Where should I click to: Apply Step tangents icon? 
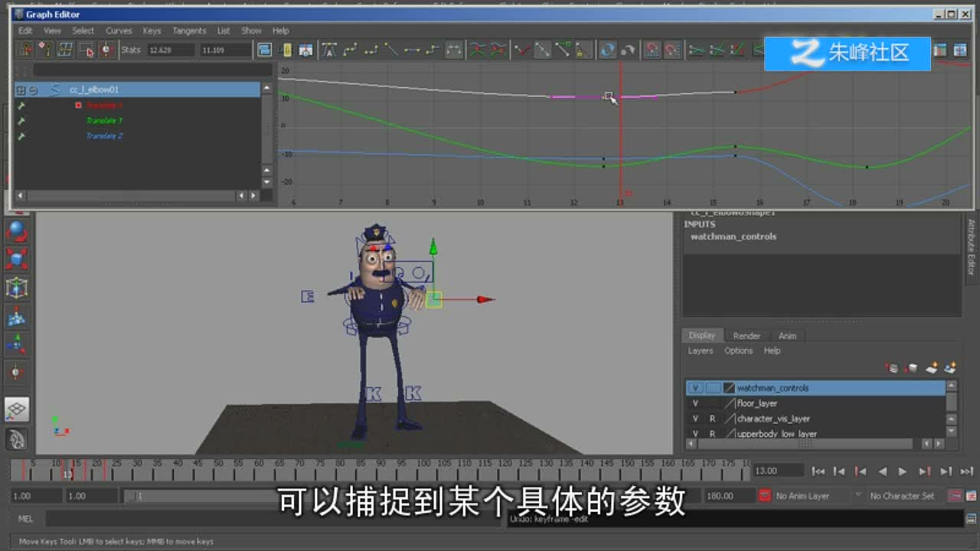coord(433,51)
